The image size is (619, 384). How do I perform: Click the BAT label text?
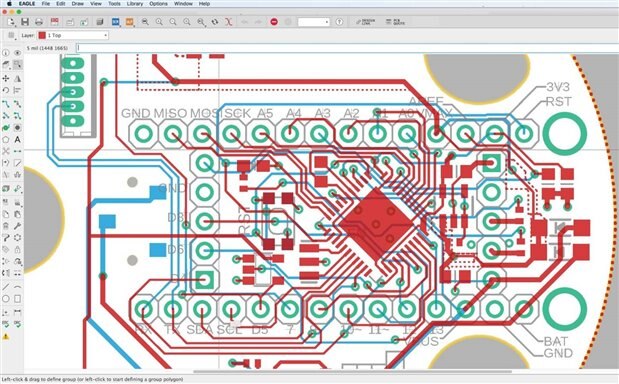point(556,341)
